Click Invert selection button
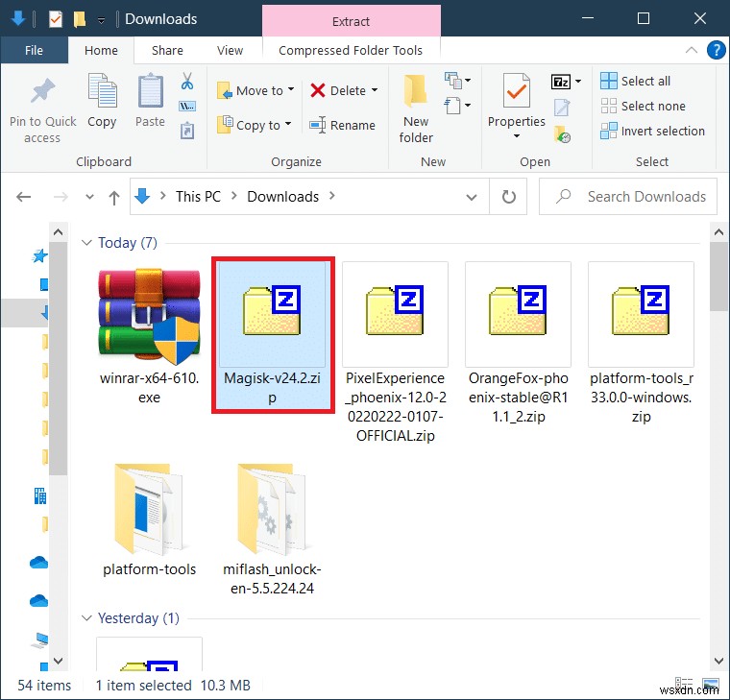The width and height of the screenshot is (730, 700). pos(652,132)
